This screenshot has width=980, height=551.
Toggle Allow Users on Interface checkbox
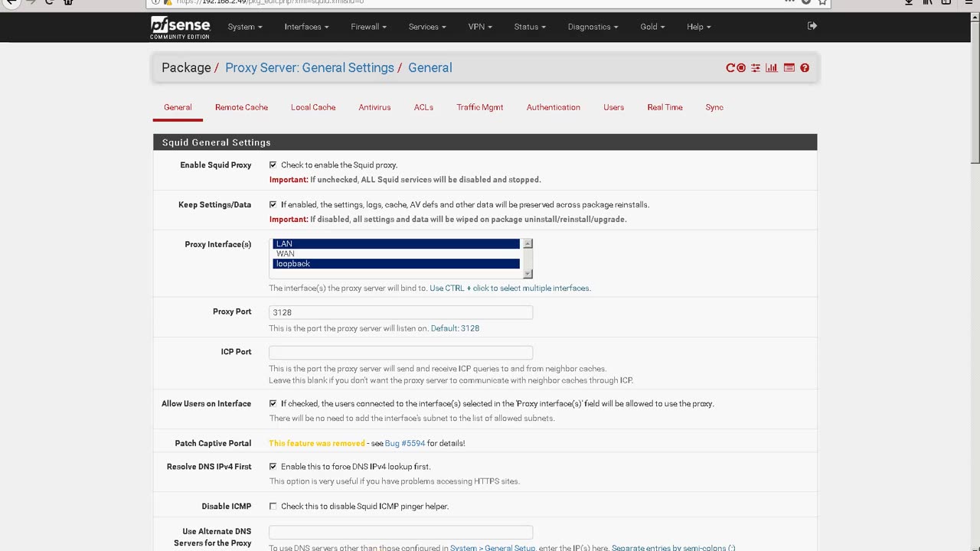pyautogui.click(x=273, y=403)
